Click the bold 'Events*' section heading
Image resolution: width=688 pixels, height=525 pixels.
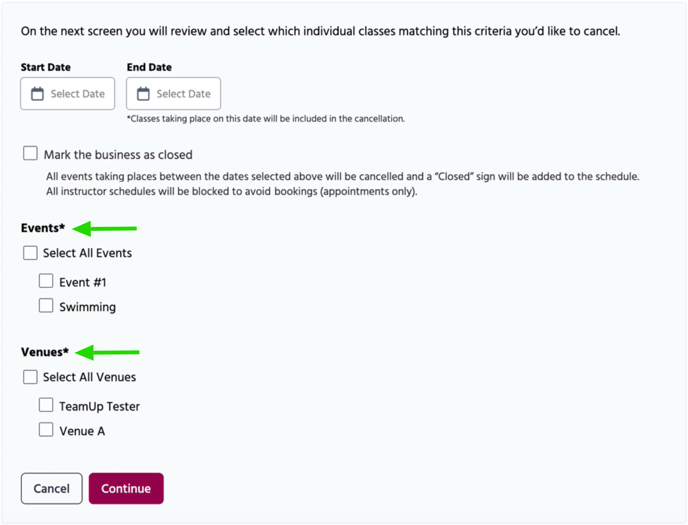[x=43, y=228]
